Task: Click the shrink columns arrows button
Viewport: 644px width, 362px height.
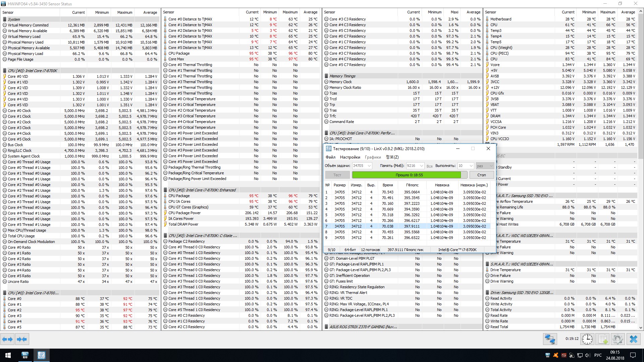Action: tap(22, 339)
